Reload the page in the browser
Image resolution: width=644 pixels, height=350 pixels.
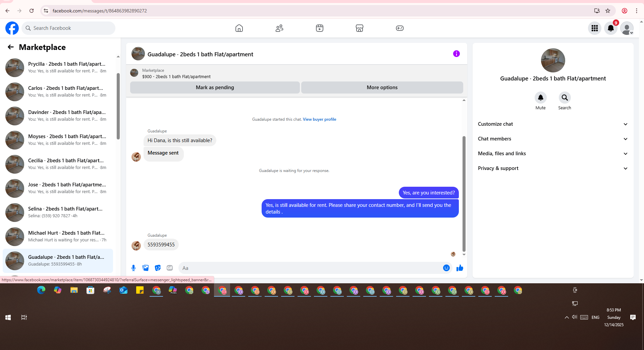tap(32, 11)
